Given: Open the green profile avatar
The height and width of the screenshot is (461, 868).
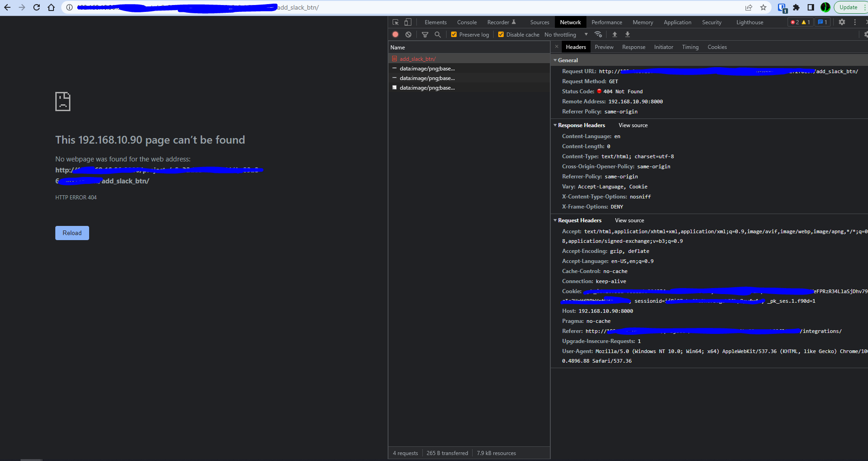Looking at the screenshot, I should (825, 7).
